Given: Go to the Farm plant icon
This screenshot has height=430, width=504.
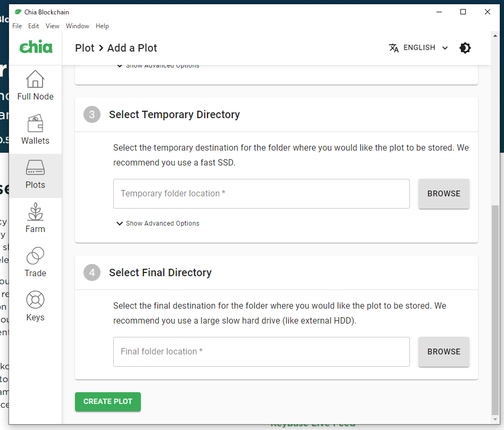Looking at the screenshot, I should tap(35, 212).
